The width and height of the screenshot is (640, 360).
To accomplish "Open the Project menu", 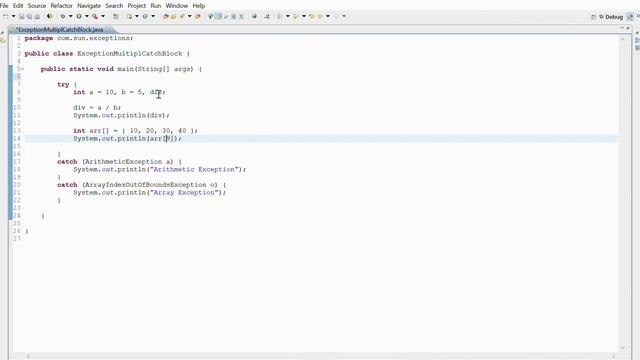I will (x=137, y=6).
